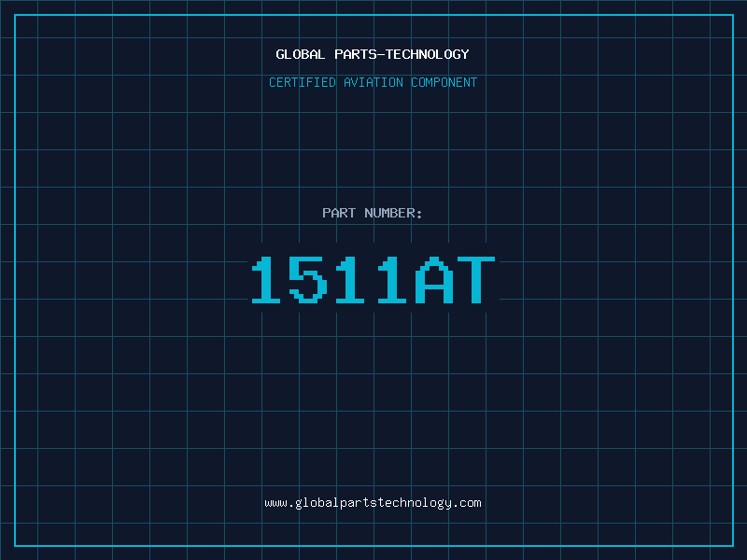747x560 pixels.
Task: Click 'CERTIFIED AVIATION COMPONENT' subtitle
Action: (373, 82)
